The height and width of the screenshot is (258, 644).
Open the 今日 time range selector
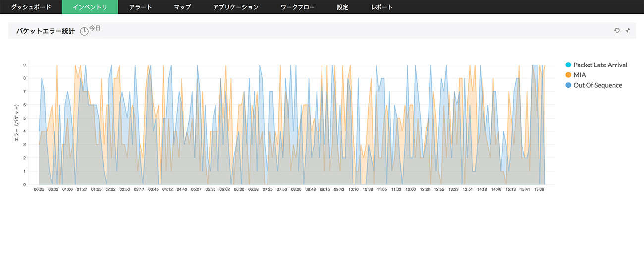click(x=95, y=28)
